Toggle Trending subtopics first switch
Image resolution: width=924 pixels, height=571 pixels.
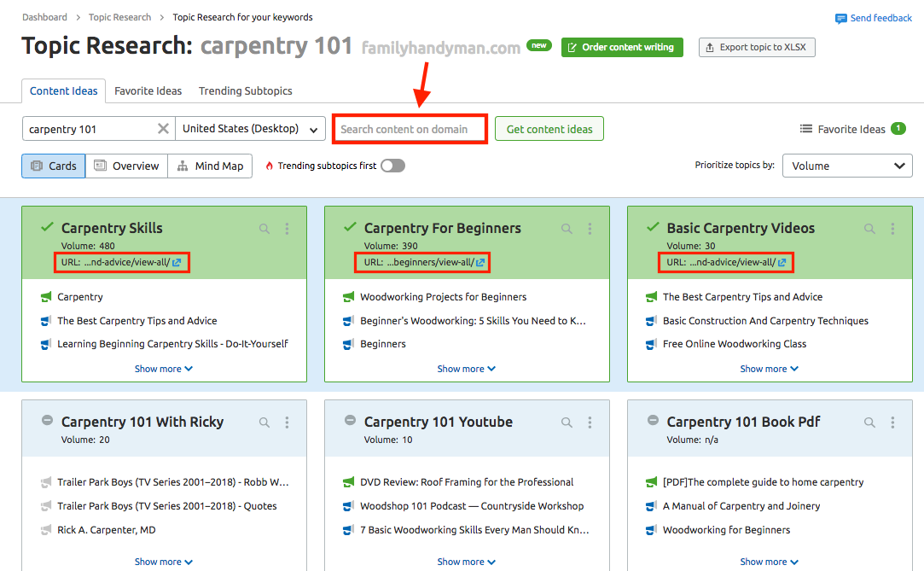(392, 166)
